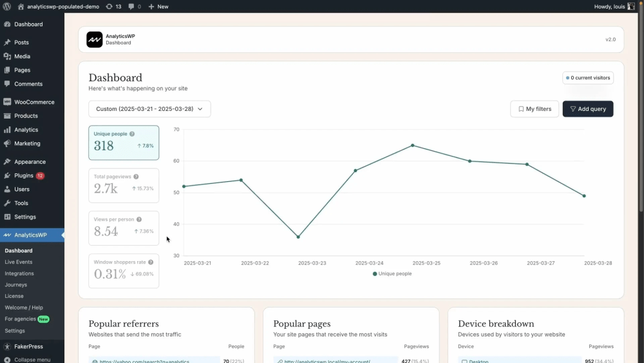The width and height of the screenshot is (644, 363).
Task: Open For agencies submenu item
Action: [x=26, y=319]
